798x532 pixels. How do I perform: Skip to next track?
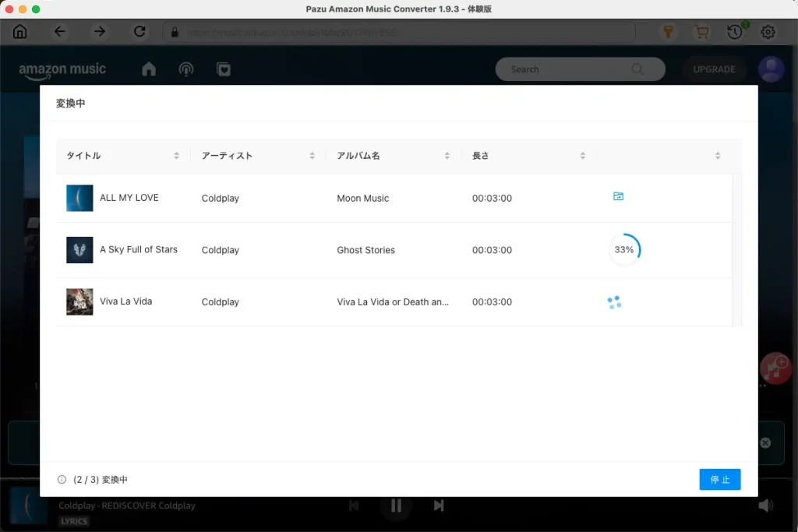[439, 506]
